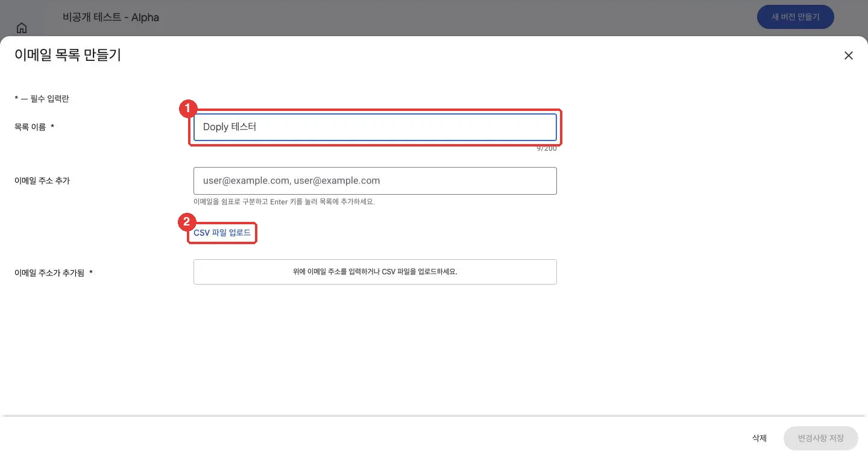Select the 이메일 주소 추가 label
Screen dimensions: 868x460
click(x=42, y=180)
